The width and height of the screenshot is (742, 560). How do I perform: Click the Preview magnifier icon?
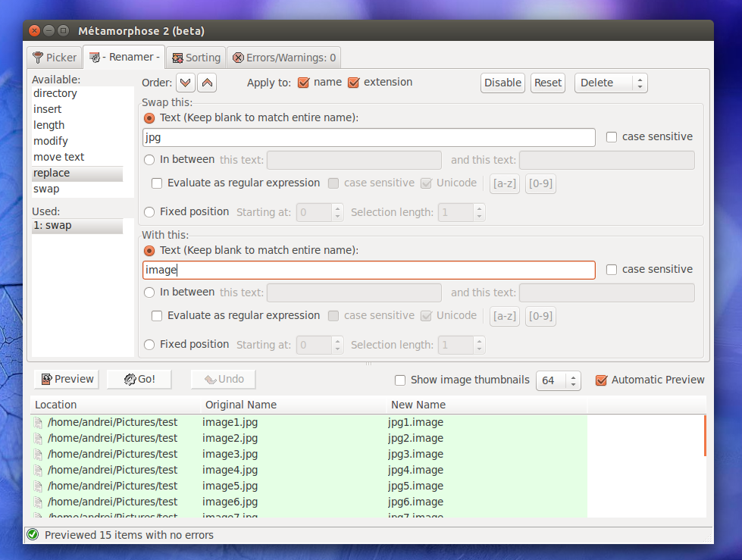(x=49, y=379)
